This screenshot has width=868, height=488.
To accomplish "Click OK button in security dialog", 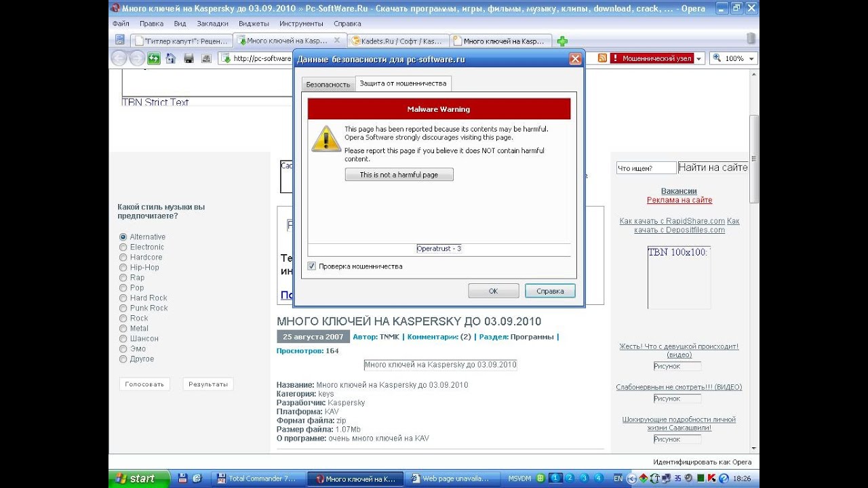I will [493, 291].
